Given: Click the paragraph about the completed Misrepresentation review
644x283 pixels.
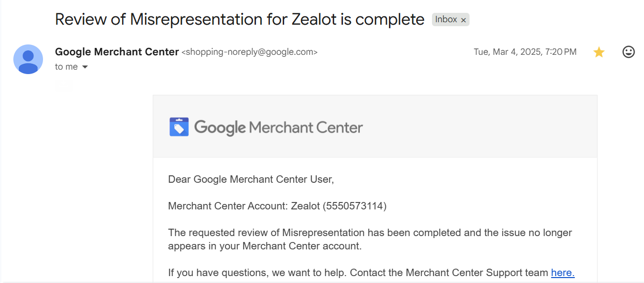Looking at the screenshot, I should tap(370, 239).
